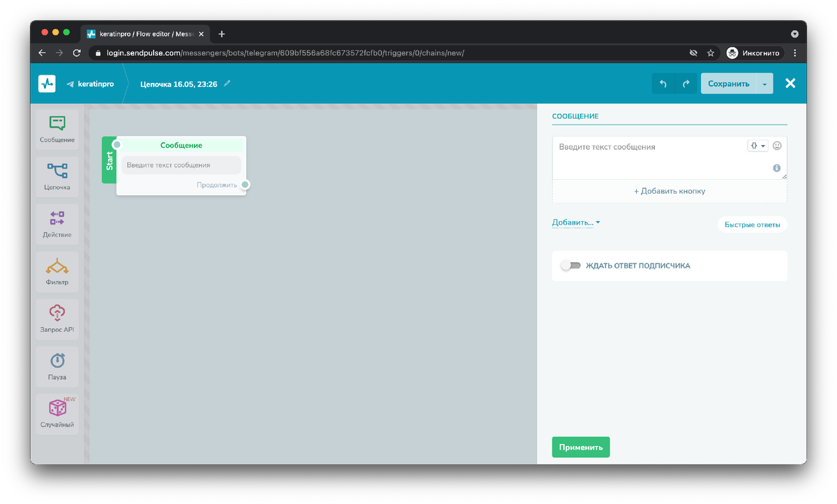Screen dimensions: 837x504
Task: Click the address bar URL
Action: tap(285, 53)
